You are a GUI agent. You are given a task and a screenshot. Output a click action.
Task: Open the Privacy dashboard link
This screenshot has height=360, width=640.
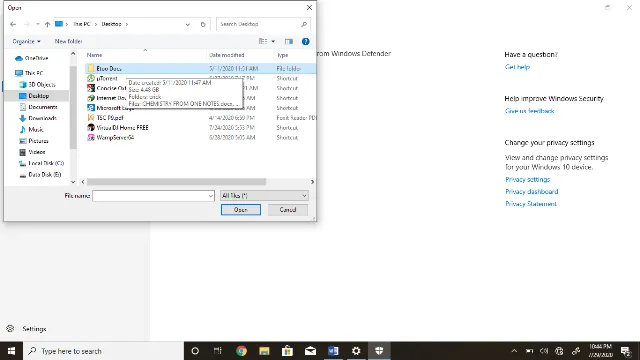[x=531, y=192]
